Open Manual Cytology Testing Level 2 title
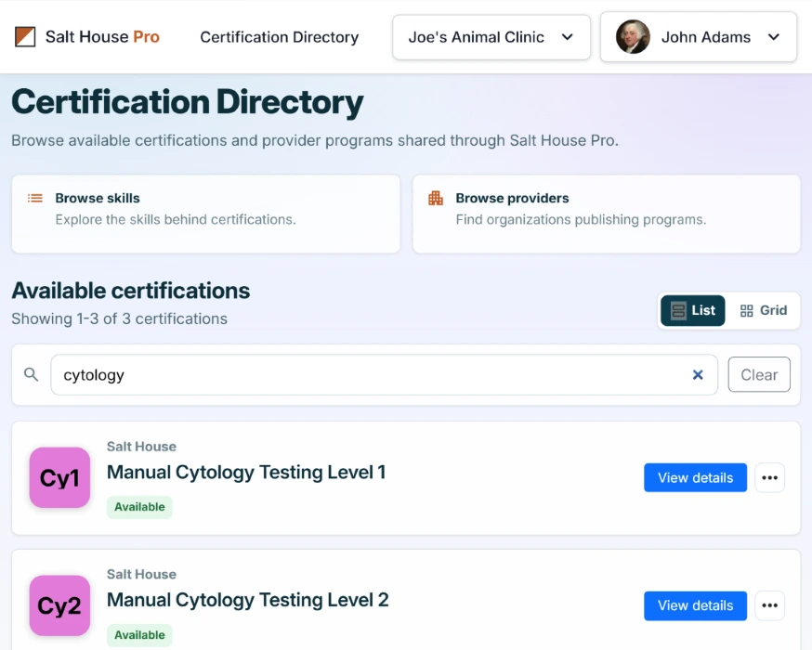This screenshot has height=650, width=812. coord(247,600)
